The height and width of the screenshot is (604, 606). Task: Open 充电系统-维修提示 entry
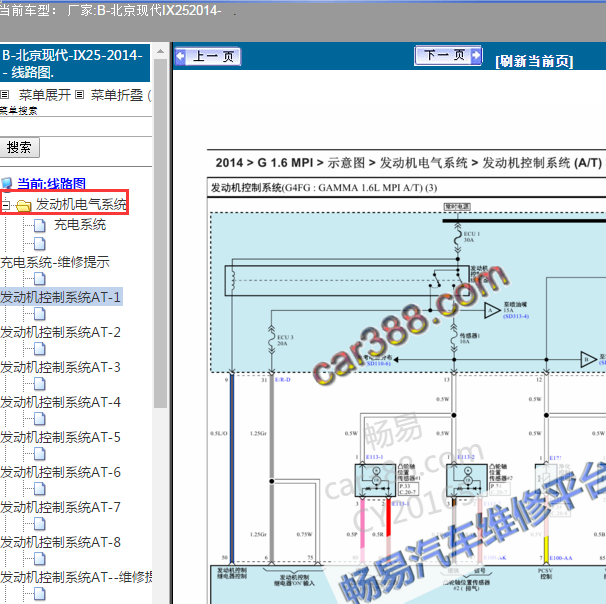click(x=55, y=262)
